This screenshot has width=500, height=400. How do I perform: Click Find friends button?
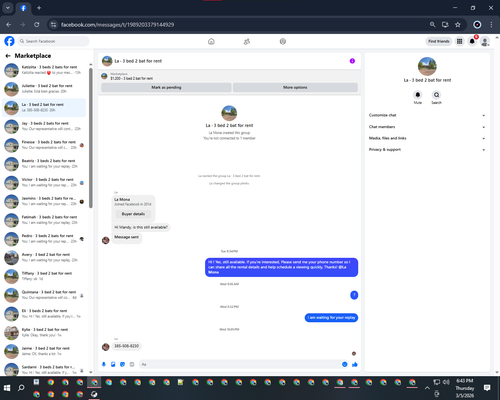point(439,41)
